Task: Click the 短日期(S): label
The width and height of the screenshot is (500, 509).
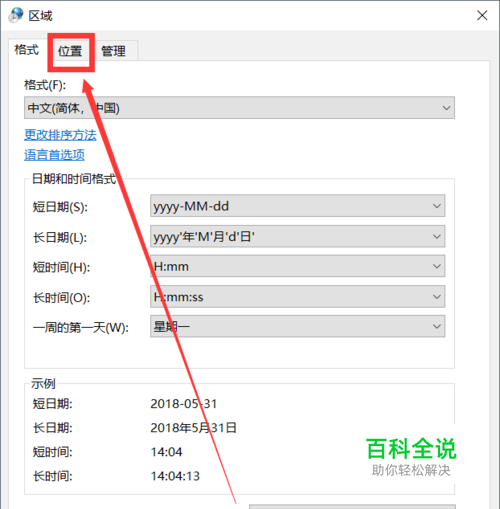Action: click(x=60, y=207)
